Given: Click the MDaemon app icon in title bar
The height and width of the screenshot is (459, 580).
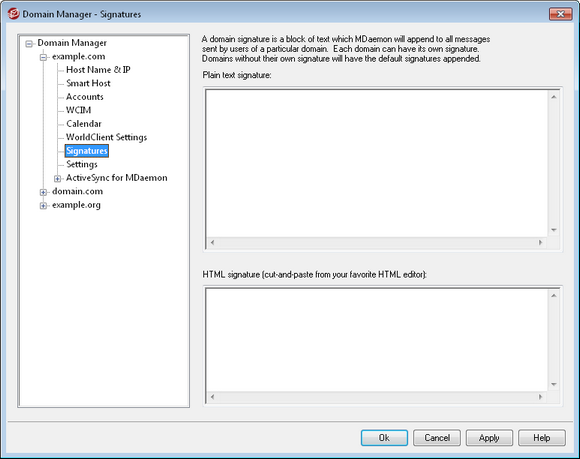Looking at the screenshot, I should click(x=14, y=14).
